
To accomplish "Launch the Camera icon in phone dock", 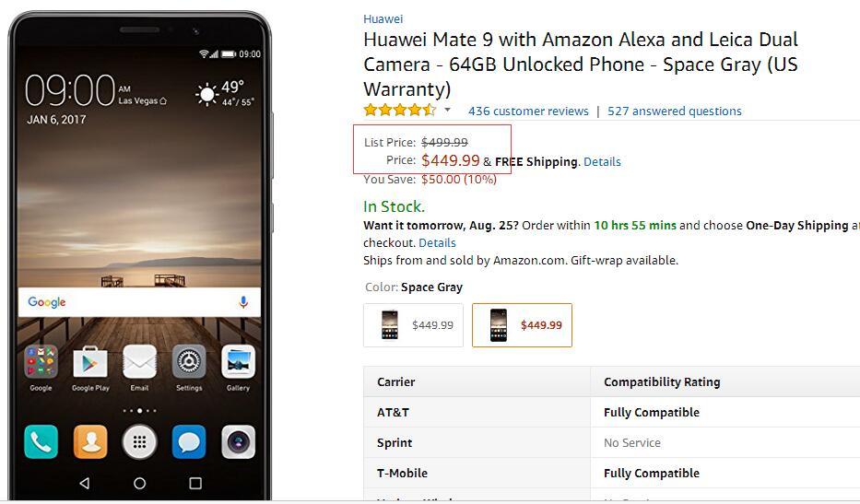I will click(238, 441).
